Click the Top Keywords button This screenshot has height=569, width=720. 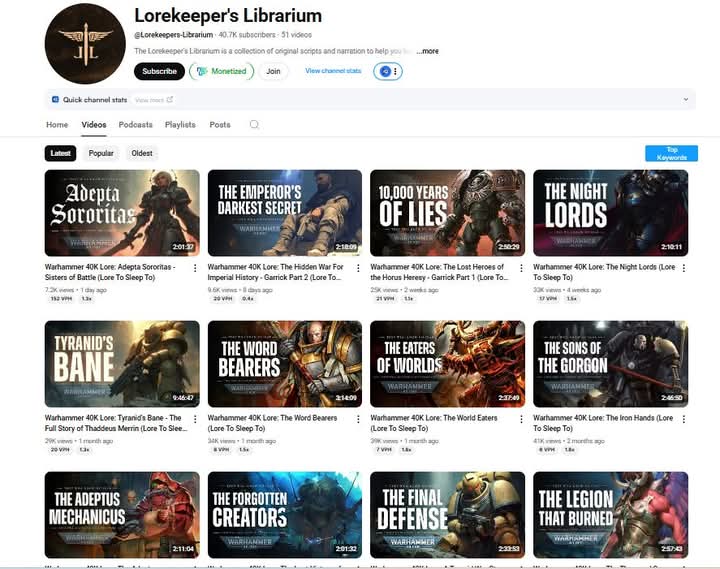point(671,153)
